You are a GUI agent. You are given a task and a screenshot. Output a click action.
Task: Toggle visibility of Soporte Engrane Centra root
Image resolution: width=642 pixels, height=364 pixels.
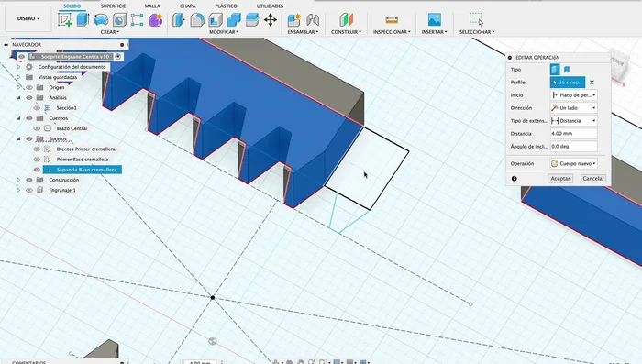(x=21, y=57)
